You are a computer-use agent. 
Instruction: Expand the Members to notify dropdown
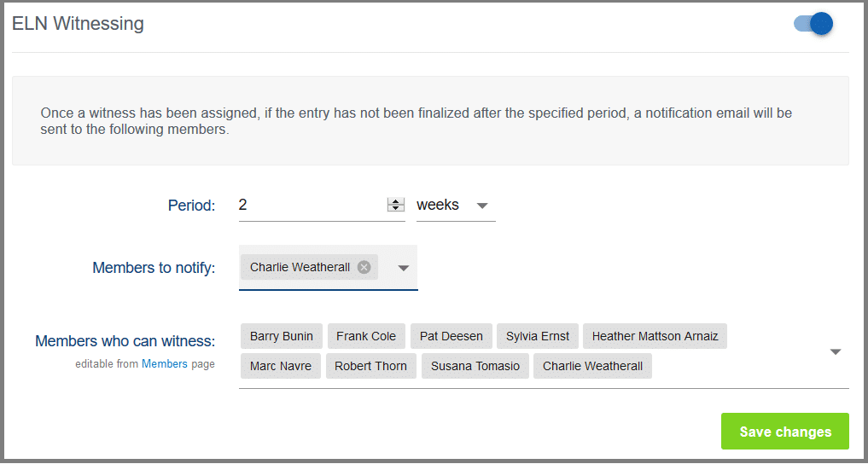(404, 268)
